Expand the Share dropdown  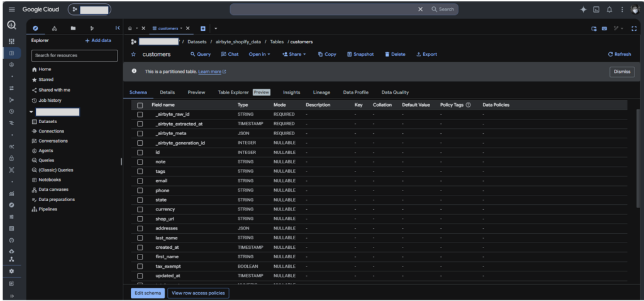pyautogui.click(x=294, y=54)
